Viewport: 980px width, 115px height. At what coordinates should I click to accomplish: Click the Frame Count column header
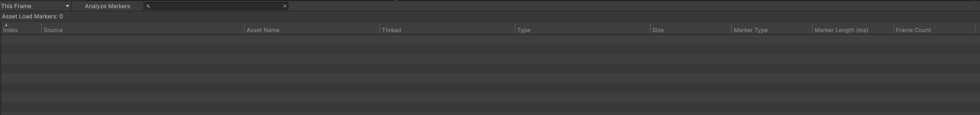pos(913,30)
